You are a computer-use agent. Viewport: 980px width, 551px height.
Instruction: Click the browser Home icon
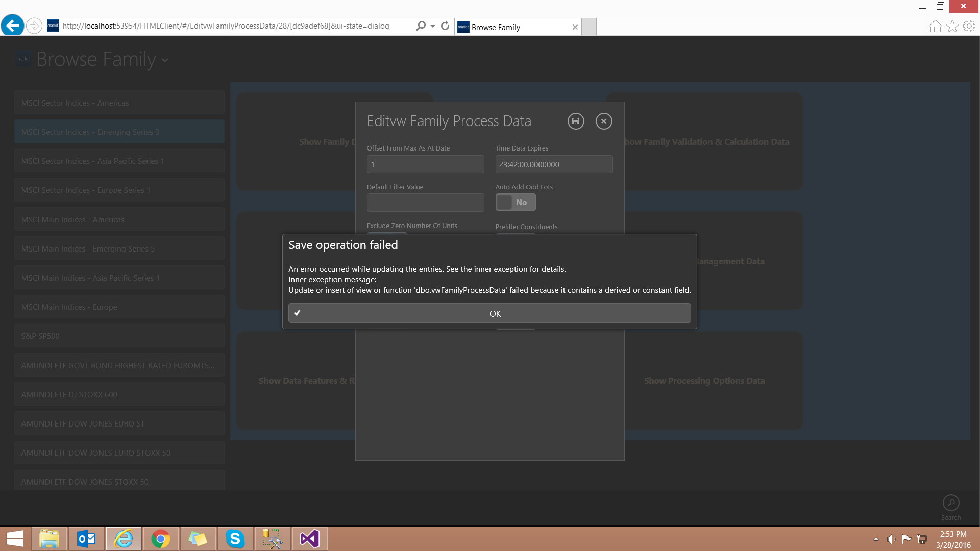coord(935,26)
